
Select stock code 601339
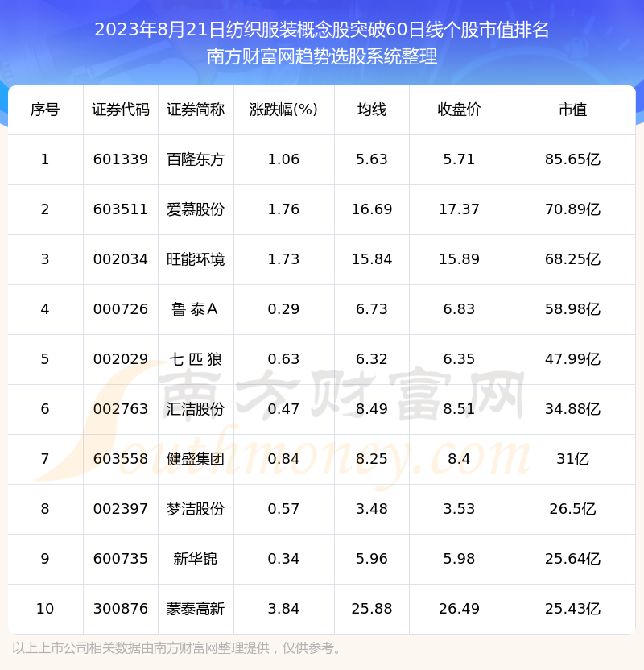121,159
